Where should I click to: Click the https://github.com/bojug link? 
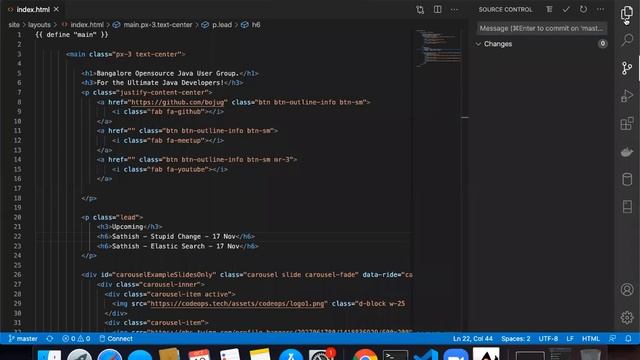178,102
